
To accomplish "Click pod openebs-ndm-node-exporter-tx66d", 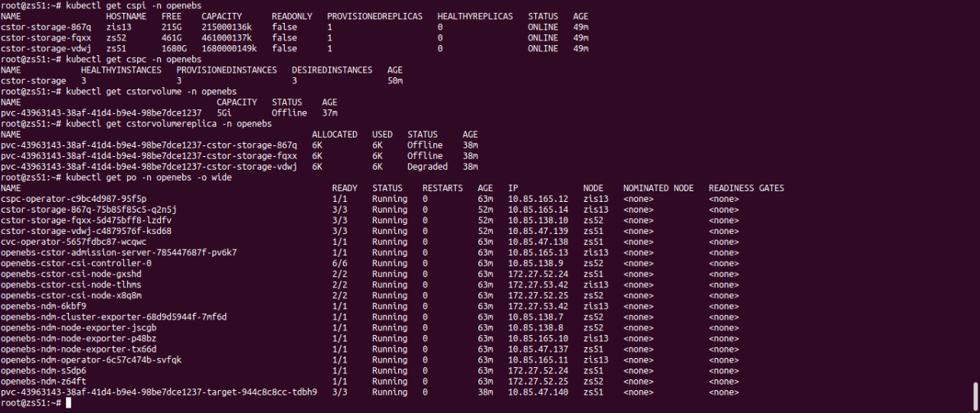I will [79, 348].
